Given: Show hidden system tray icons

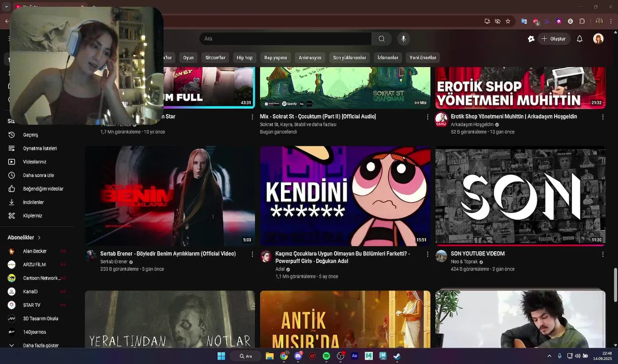Looking at the screenshot, I should pos(549,356).
